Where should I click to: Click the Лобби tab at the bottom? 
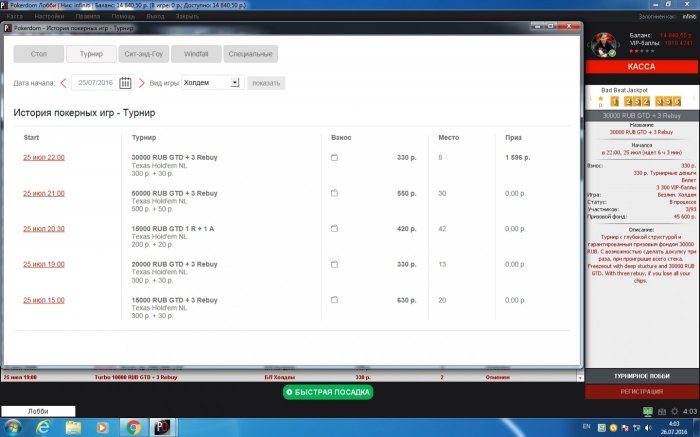(38, 411)
